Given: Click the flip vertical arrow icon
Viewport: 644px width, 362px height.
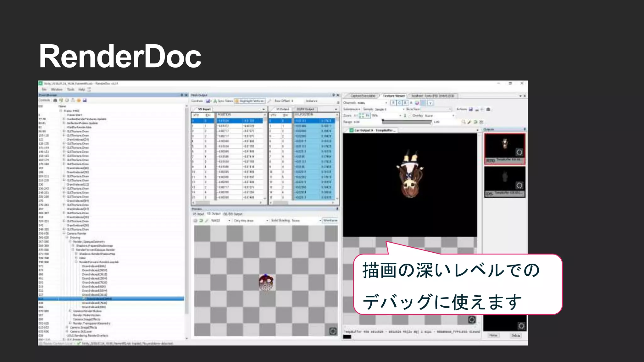Looking at the screenshot, I should tap(405, 116).
